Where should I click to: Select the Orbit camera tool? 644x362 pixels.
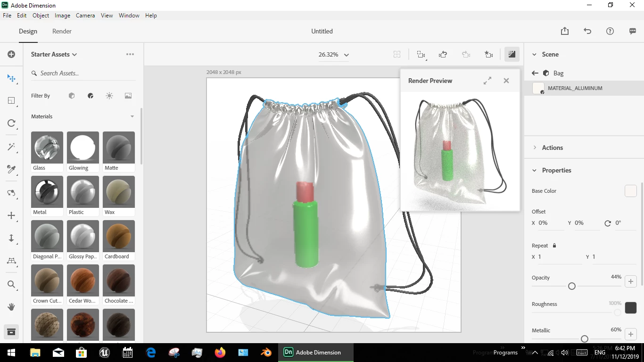click(11, 193)
